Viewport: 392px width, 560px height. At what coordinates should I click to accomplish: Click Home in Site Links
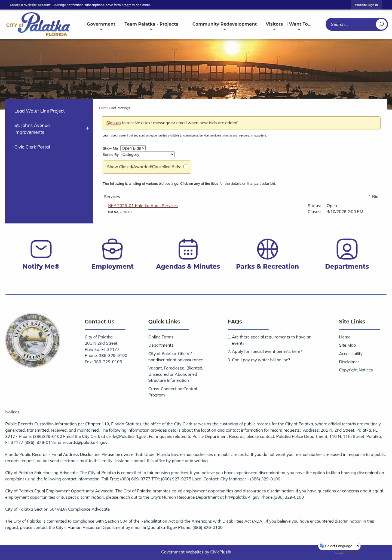(x=345, y=337)
